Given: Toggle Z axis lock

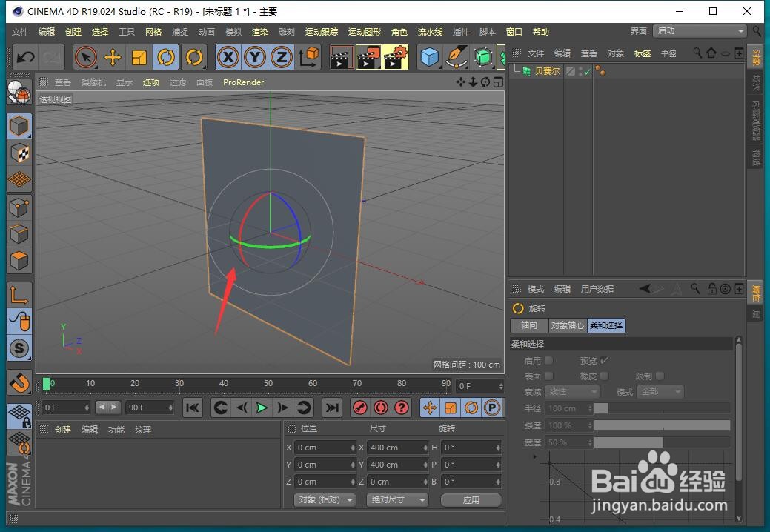Looking at the screenshot, I should (282, 57).
